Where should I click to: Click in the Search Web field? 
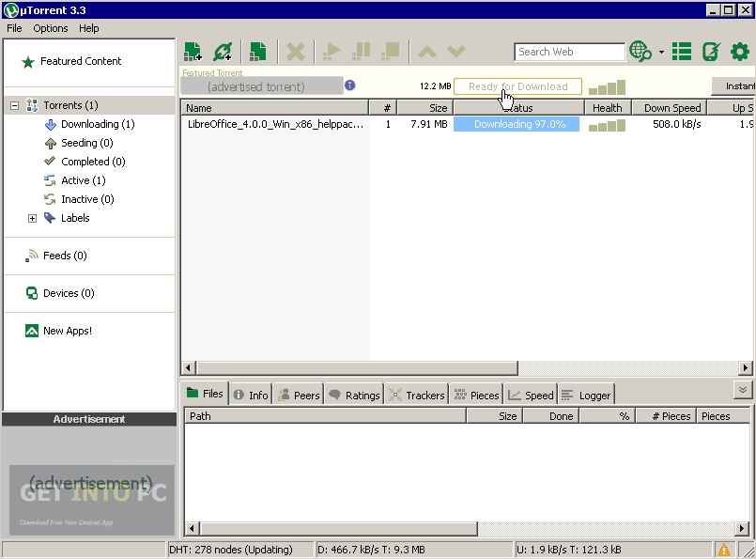pyautogui.click(x=569, y=52)
